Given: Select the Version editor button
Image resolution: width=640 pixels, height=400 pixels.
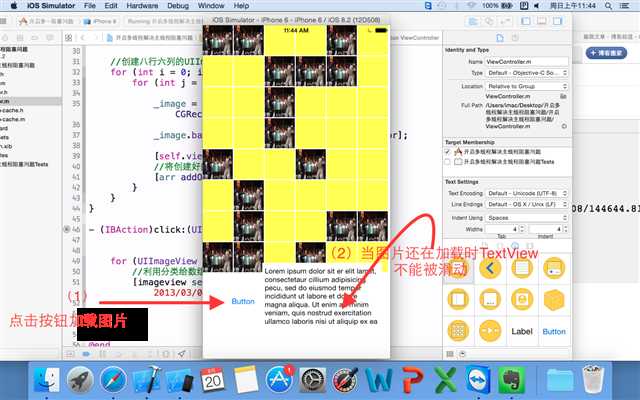Looking at the screenshot, I should 505,21.
